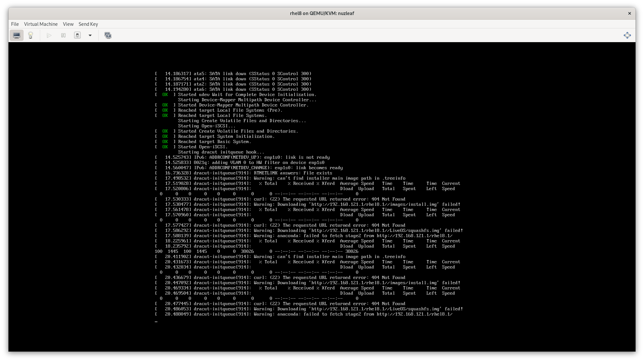Click 'enp1s0: link is not ready' line

coord(242,157)
